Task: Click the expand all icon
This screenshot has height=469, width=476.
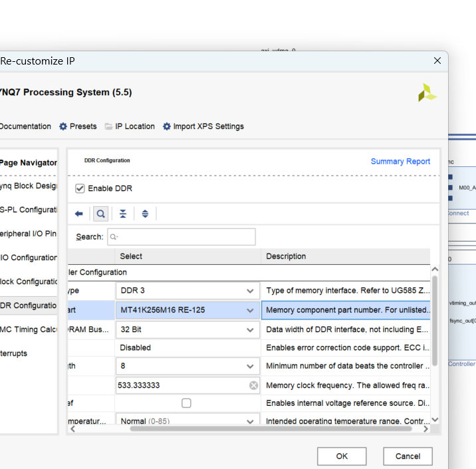Action: (x=145, y=214)
